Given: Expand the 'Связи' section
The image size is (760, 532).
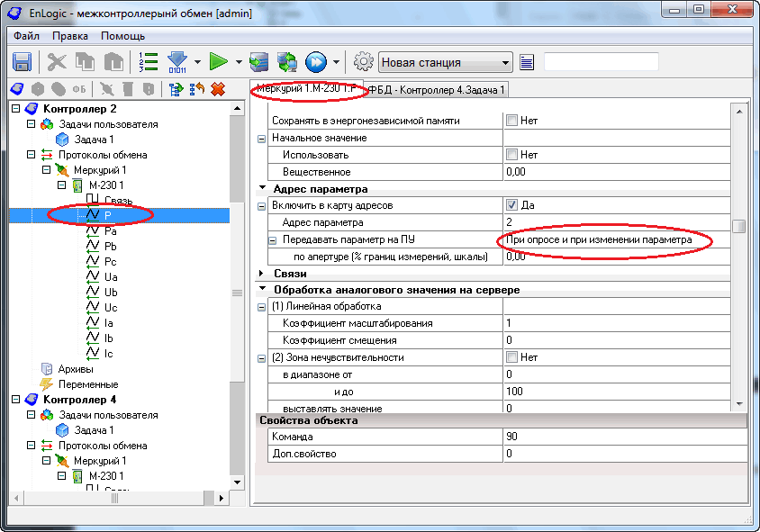Looking at the screenshot, I should click(x=262, y=274).
